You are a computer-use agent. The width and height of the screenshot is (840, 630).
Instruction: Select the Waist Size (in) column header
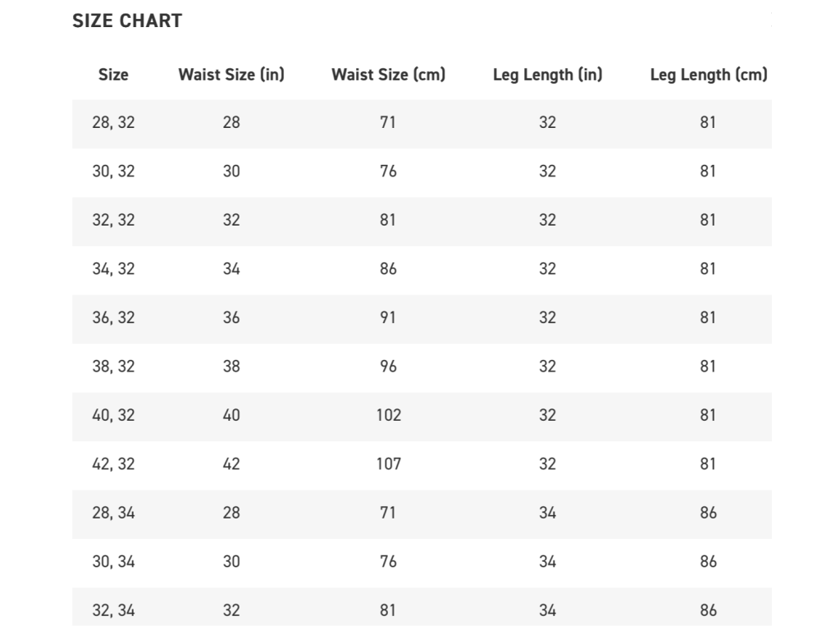click(x=231, y=75)
